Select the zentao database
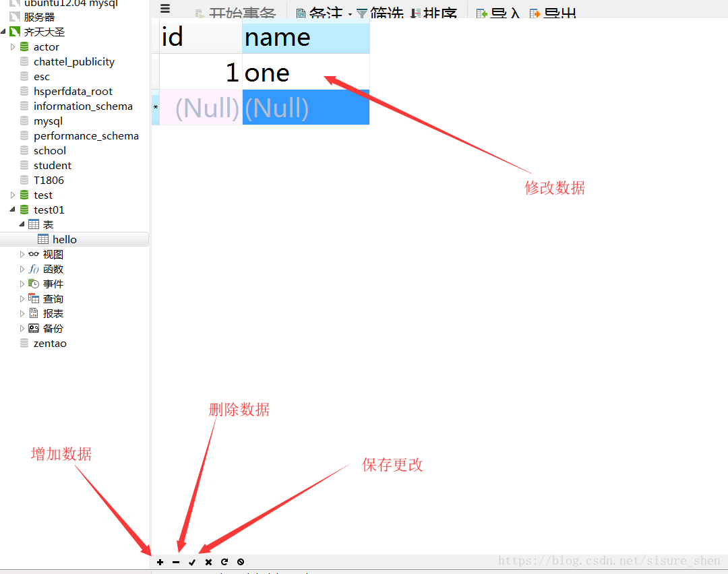Image resolution: width=728 pixels, height=574 pixels. [x=50, y=344]
